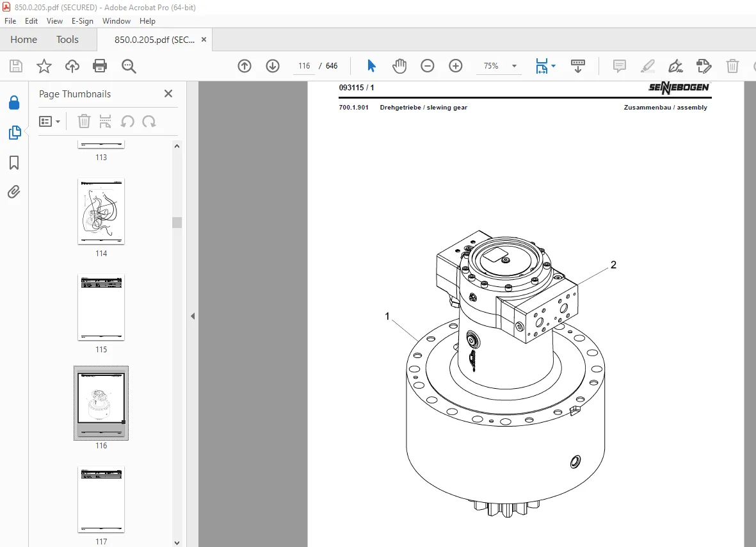This screenshot has width=756, height=547.
Task: Click thumbnails scrollbar up arrow
Action: pos(177,146)
